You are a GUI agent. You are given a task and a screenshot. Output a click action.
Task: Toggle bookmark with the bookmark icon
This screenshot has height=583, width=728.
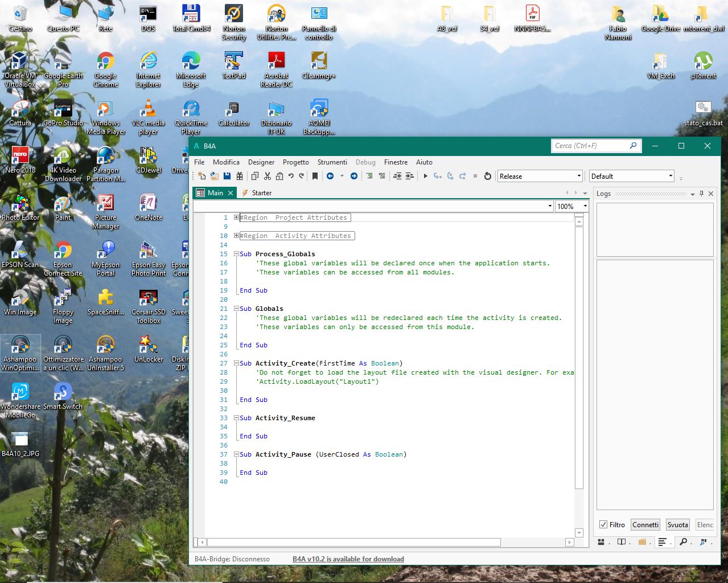point(315,176)
